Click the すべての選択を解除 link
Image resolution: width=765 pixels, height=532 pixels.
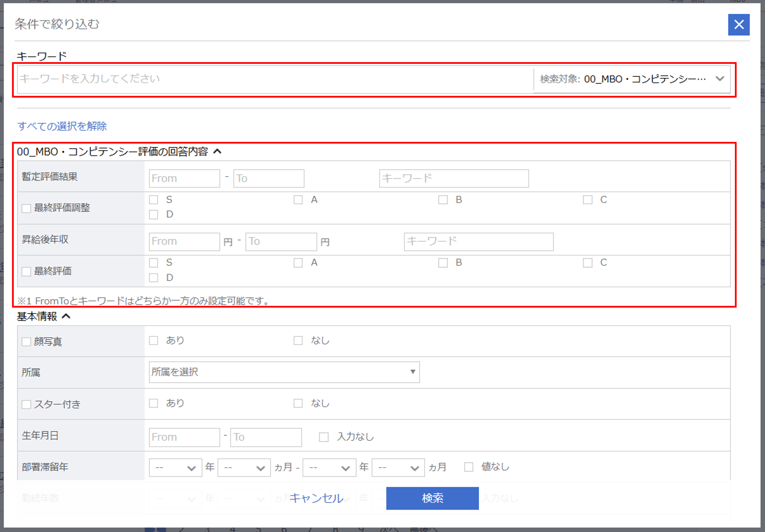62,126
